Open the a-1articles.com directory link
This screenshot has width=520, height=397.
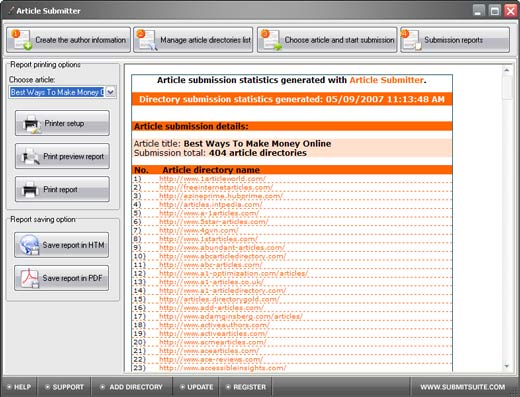point(209,213)
